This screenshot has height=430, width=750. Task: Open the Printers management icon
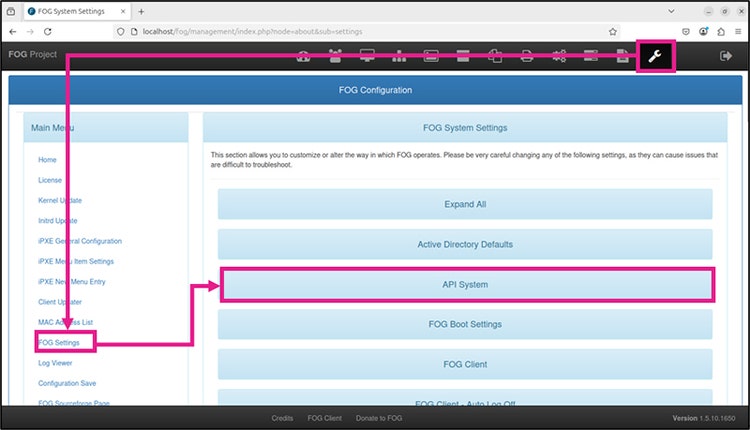click(x=527, y=56)
